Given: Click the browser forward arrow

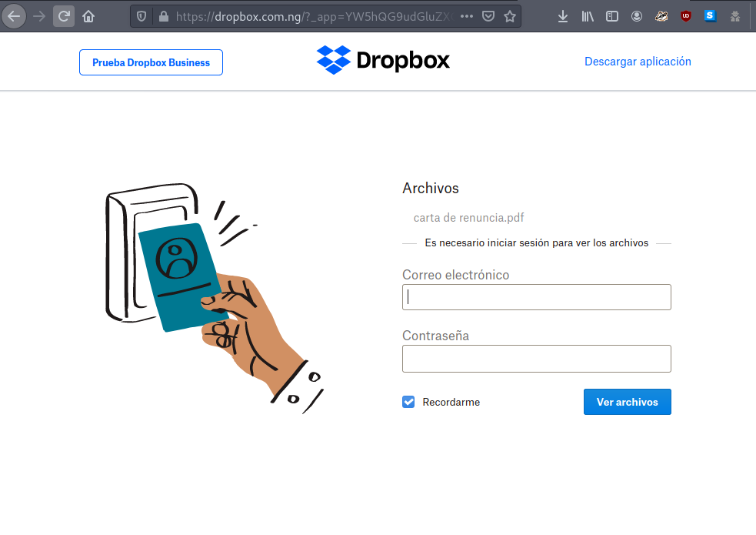Looking at the screenshot, I should click(39, 16).
